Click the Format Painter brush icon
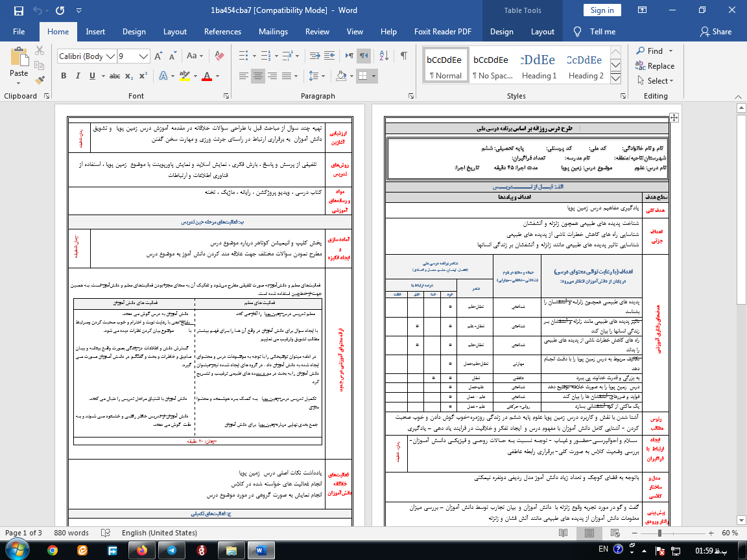747x560 pixels. tap(40, 80)
